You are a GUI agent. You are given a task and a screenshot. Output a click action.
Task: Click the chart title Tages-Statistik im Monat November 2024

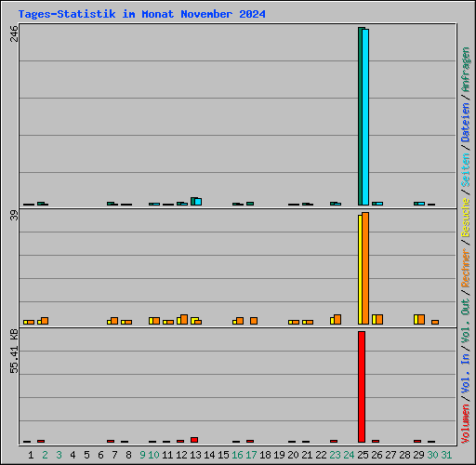point(142,14)
